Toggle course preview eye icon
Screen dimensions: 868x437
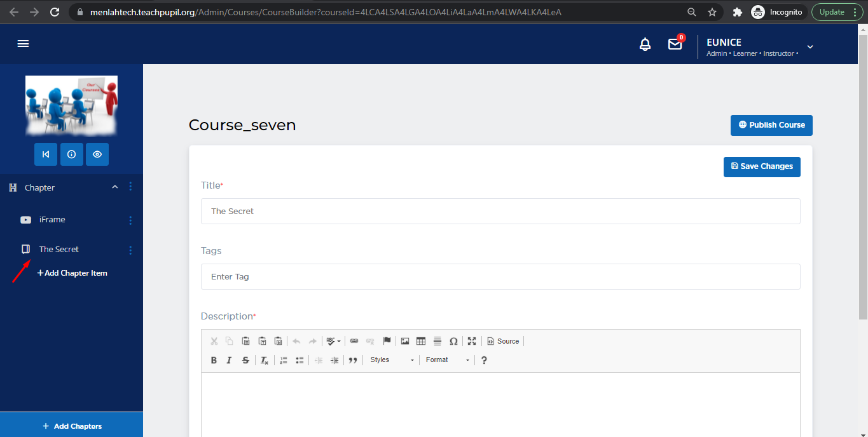[x=97, y=154]
